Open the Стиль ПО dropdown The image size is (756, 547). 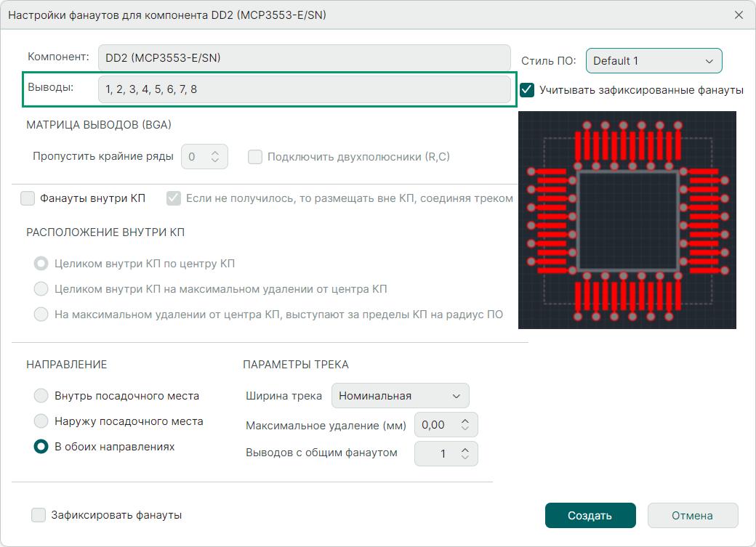654,61
